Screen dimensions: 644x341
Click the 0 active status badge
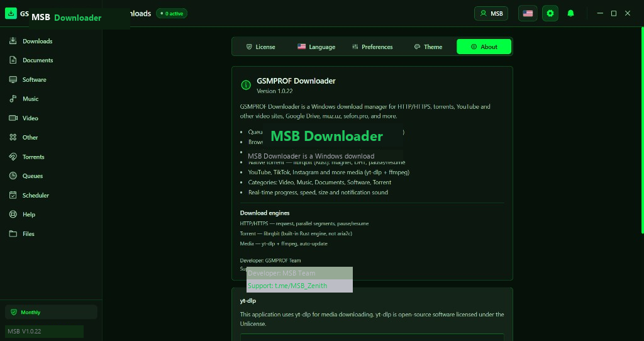pos(172,14)
